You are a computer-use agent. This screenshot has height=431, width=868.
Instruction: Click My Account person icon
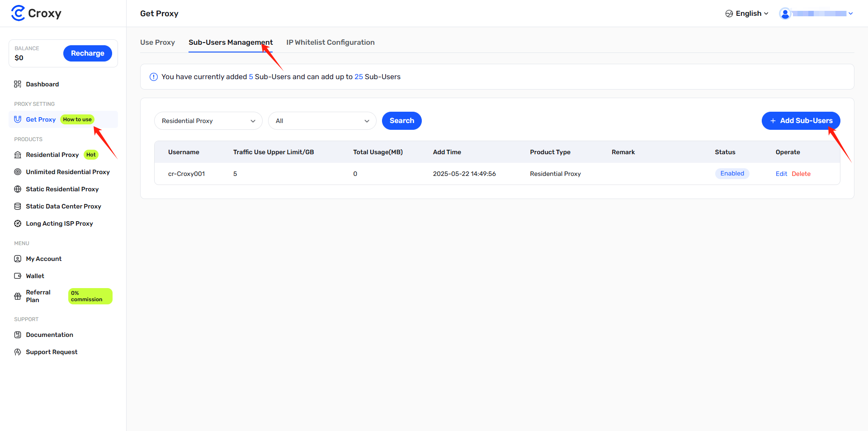18,259
